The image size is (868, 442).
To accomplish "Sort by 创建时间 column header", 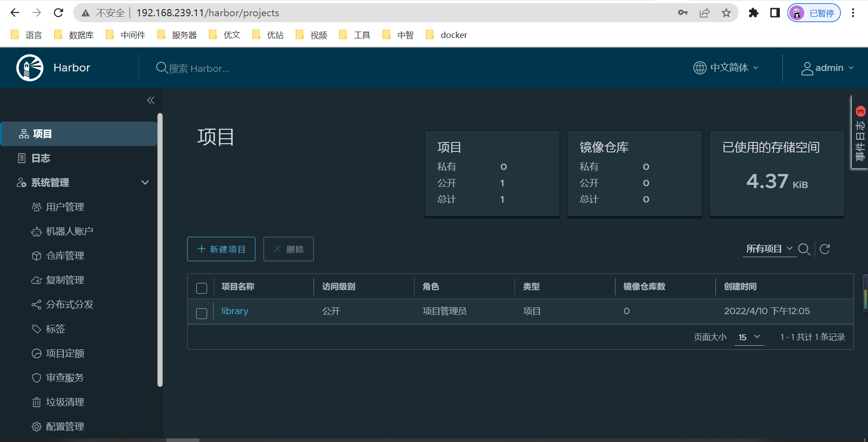I will pos(740,287).
